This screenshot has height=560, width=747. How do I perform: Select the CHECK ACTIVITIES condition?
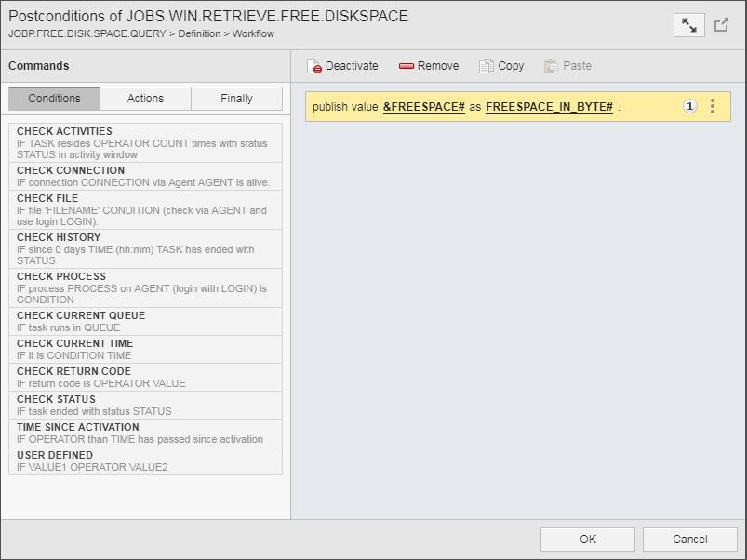click(x=144, y=142)
